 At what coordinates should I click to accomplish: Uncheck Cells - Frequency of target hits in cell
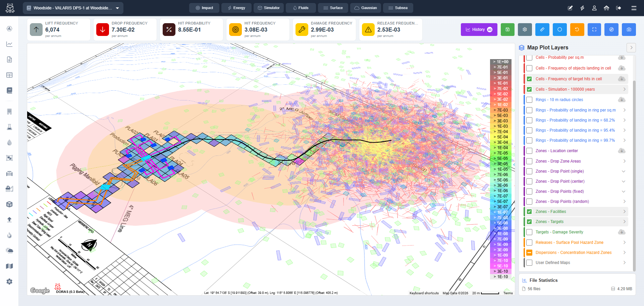click(x=529, y=79)
